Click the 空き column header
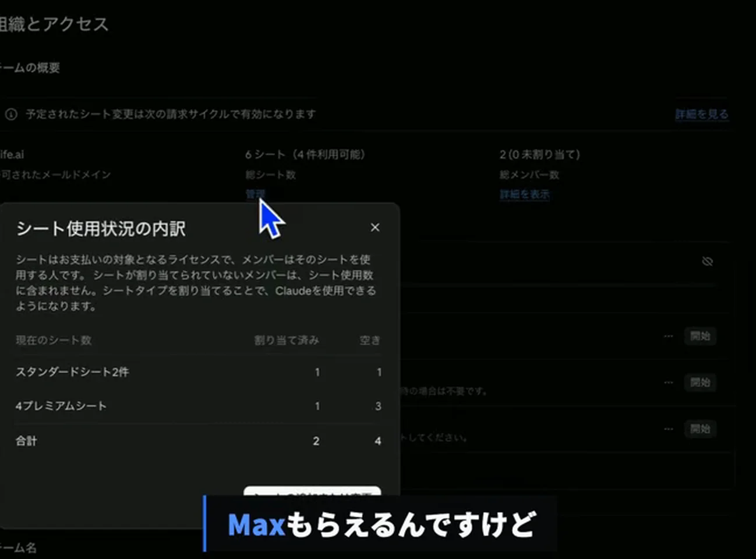Screen dimensions: 756x559 coord(370,340)
